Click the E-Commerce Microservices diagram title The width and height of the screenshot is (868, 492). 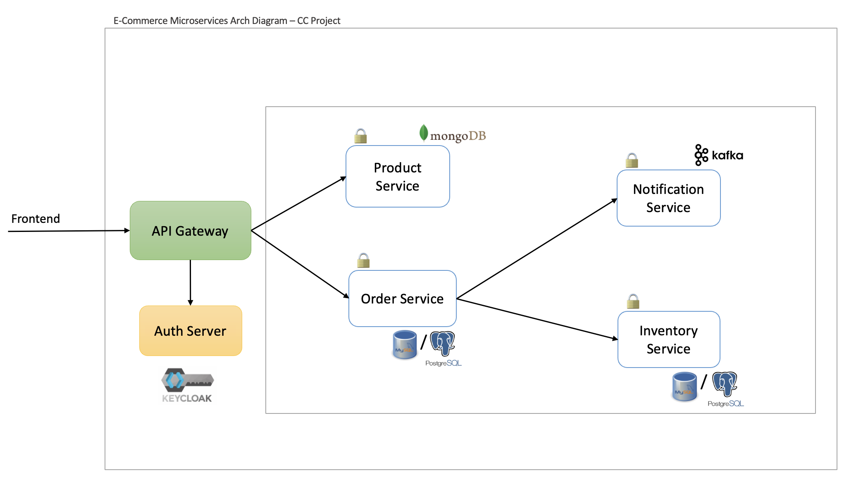(227, 21)
